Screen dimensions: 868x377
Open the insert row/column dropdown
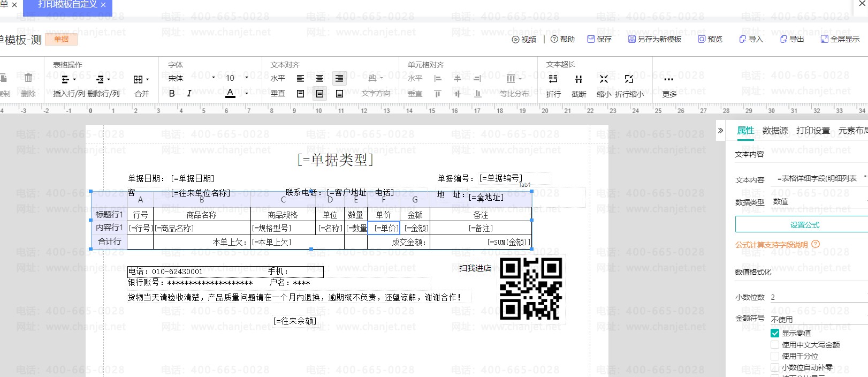click(68, 79)
